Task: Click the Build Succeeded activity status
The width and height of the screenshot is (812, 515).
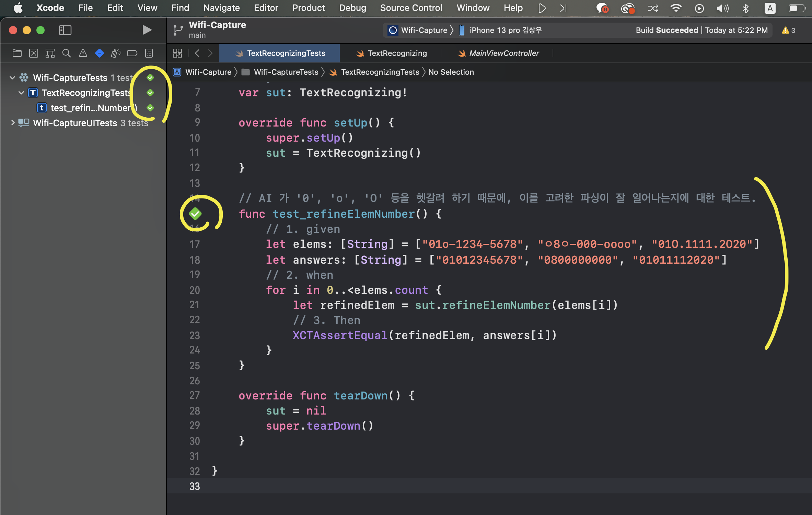Action: 701,30
